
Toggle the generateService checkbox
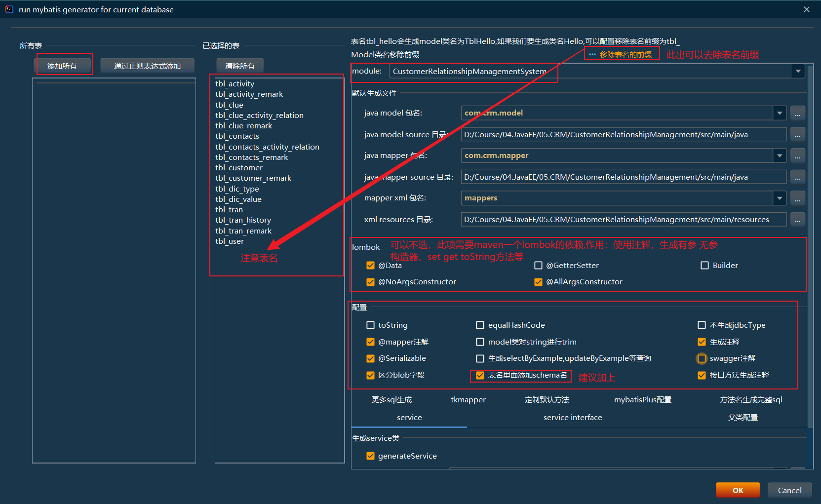(x=370, y=456)
